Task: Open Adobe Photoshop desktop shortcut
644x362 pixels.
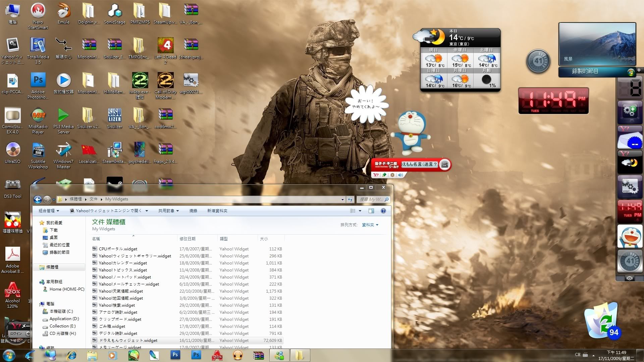Action: tap(38, 86)
